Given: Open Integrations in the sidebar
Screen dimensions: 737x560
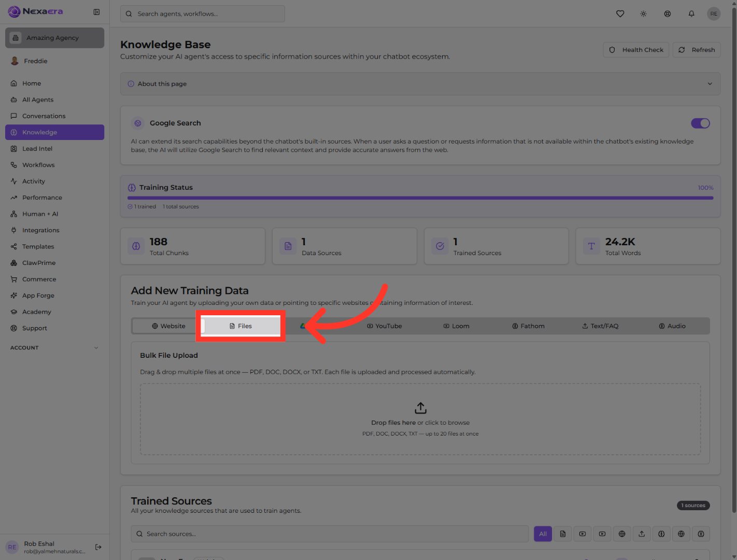Looking at the screenshot, I should coord(54,230).
